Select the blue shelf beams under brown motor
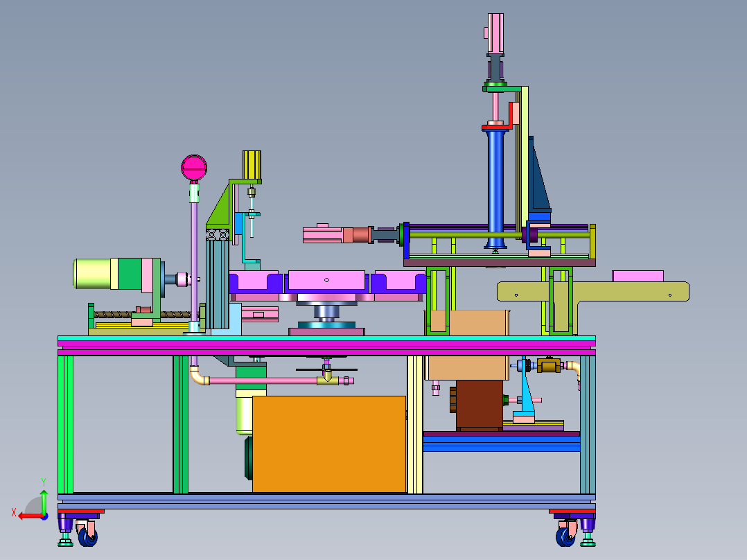Screen dimensions: 747x560 tap(501, 444)
